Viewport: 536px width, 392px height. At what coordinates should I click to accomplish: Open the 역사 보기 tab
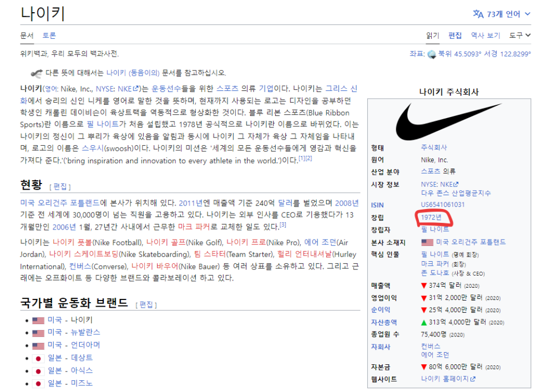486,35
